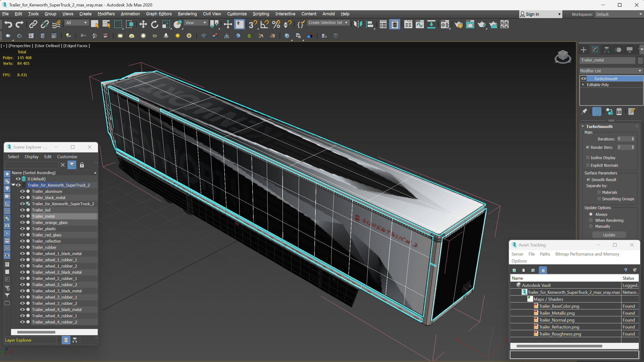
Task: Enable Explicit Normals checkbox
Action: coord(588,165)
